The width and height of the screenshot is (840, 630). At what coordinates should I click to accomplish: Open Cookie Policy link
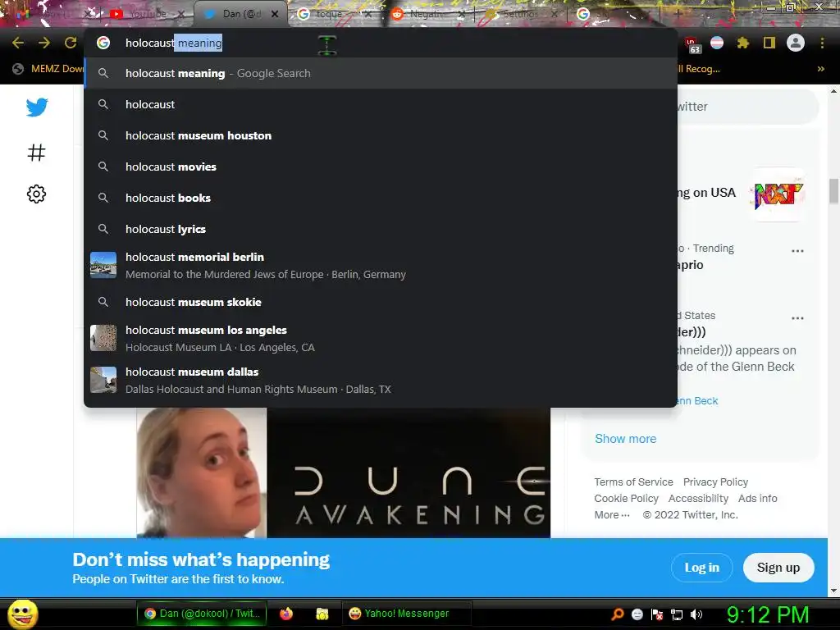[626, 498]
